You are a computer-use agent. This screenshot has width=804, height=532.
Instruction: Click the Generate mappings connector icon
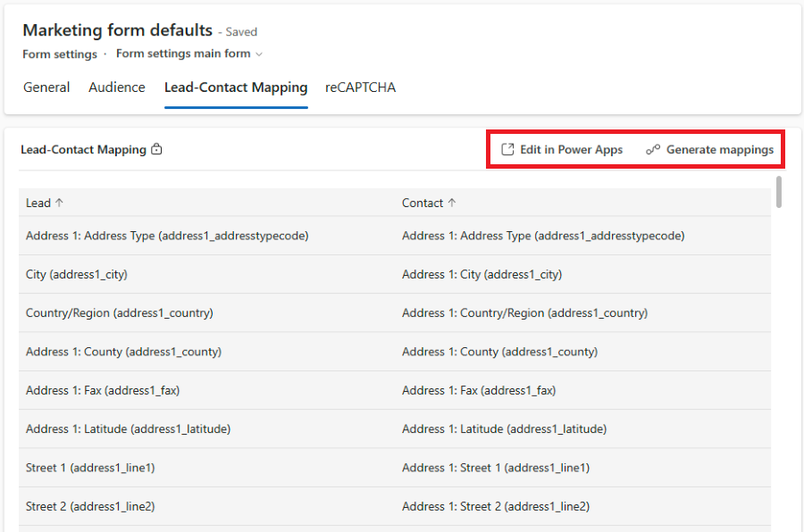point(653,150)
